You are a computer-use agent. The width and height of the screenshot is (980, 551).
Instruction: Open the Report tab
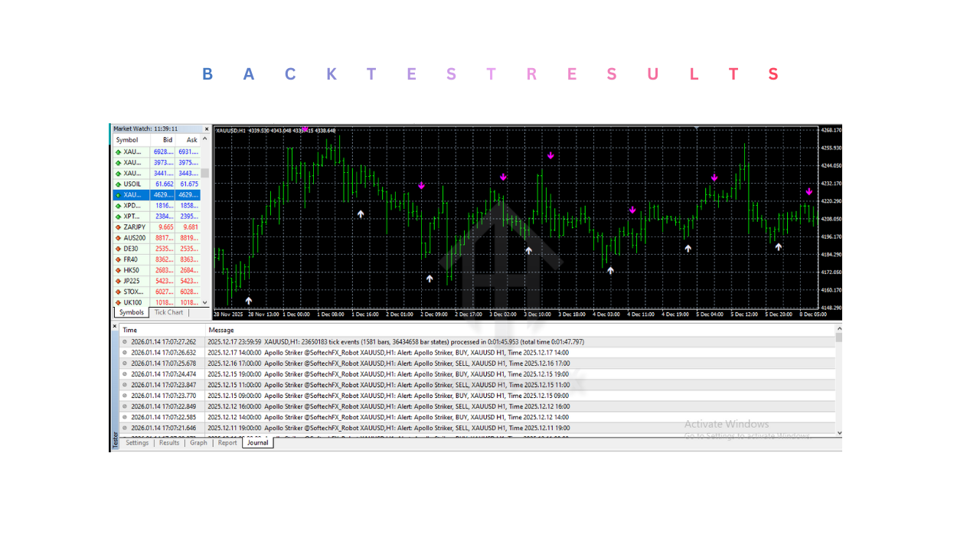227,442
